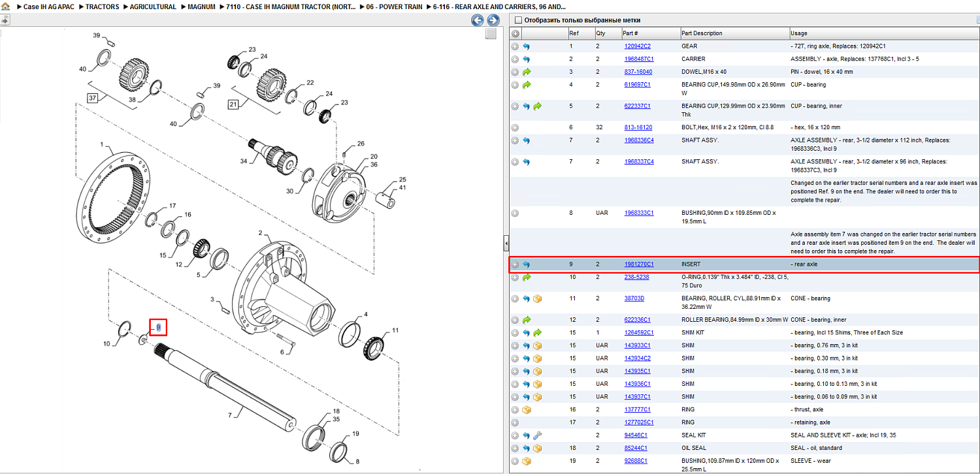Screen dimensions: 980x474
Task: Open part number link 837-16040
Action: 638,72
